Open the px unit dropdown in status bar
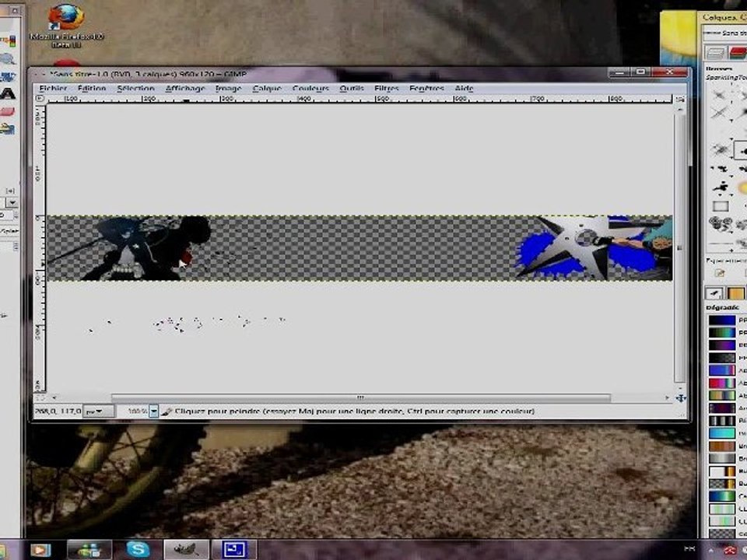This screenshot has width=747, height=560. point(99,411)
